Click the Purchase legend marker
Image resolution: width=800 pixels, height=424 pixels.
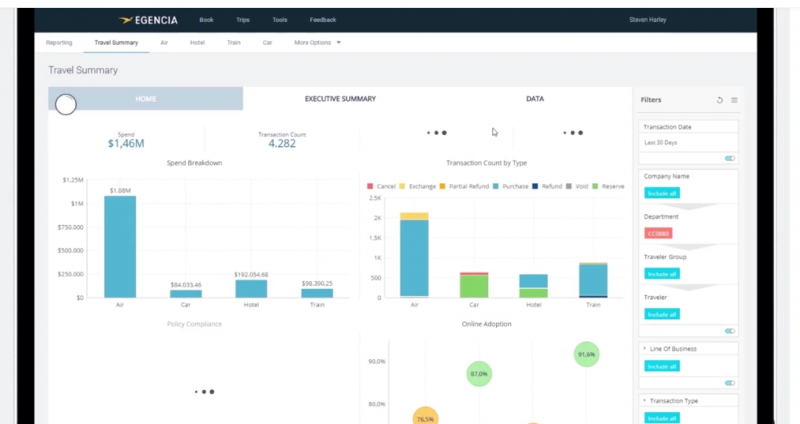click(x=495, y=186)
